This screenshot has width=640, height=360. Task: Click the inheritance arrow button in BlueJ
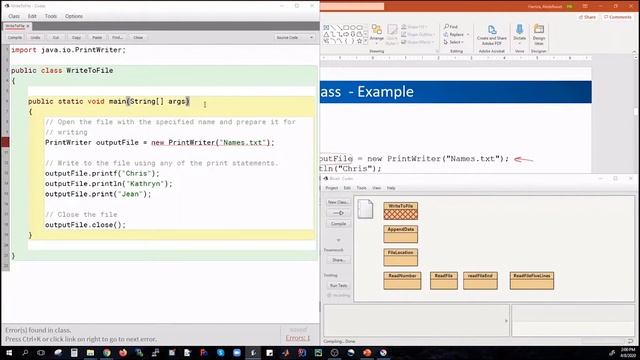coord(338,213)
